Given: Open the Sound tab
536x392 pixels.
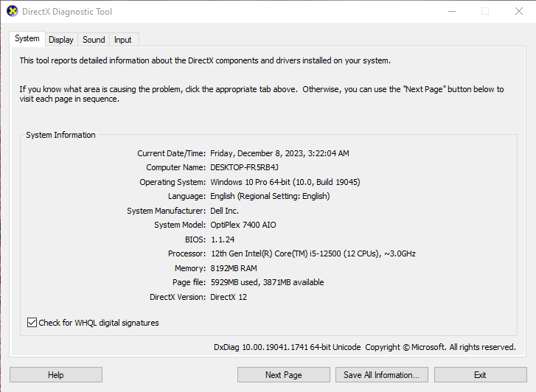Looking at the screenshot, I should click(x=94, y=40).
